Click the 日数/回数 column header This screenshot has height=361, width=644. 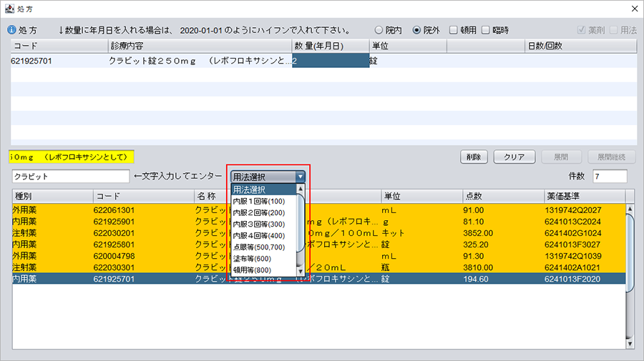[581, 46]
